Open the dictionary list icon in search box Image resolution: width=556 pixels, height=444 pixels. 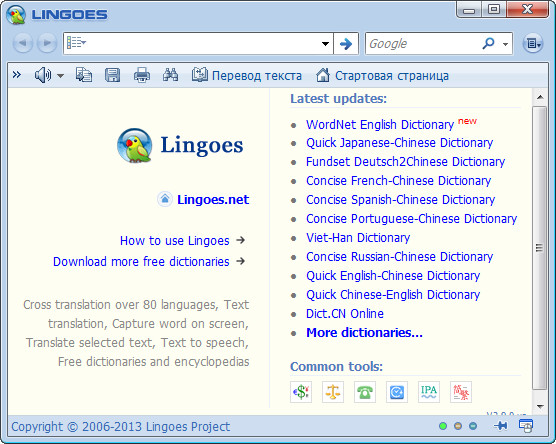pos(76,43)
